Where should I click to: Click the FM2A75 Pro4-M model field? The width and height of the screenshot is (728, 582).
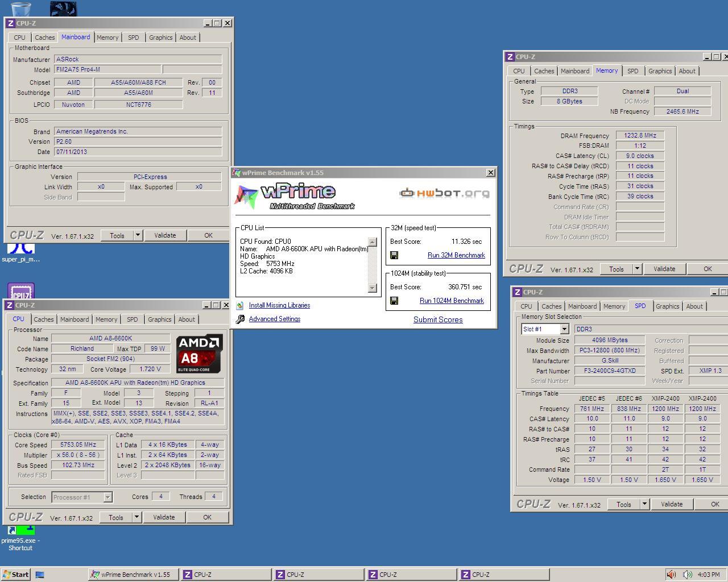[x=107, y=69]
